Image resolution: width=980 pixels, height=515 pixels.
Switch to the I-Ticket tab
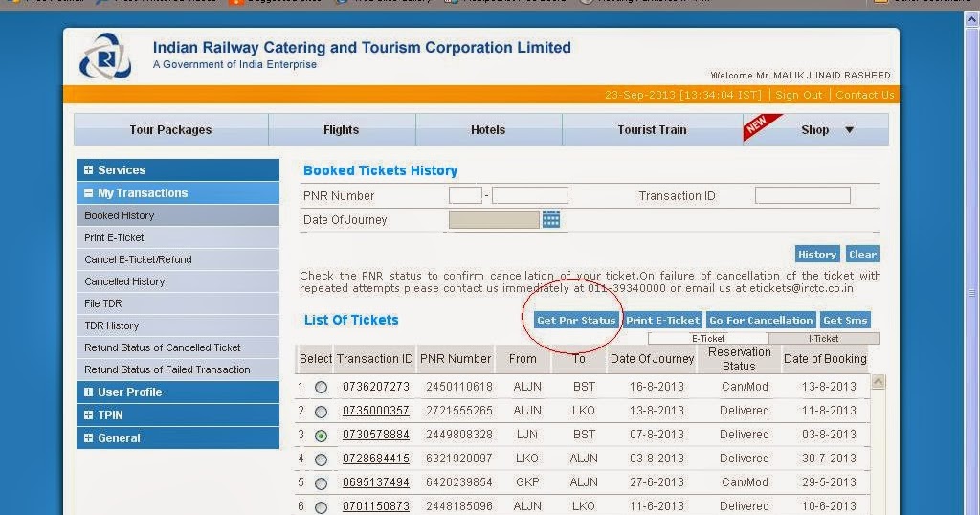[x=823, y=338]
